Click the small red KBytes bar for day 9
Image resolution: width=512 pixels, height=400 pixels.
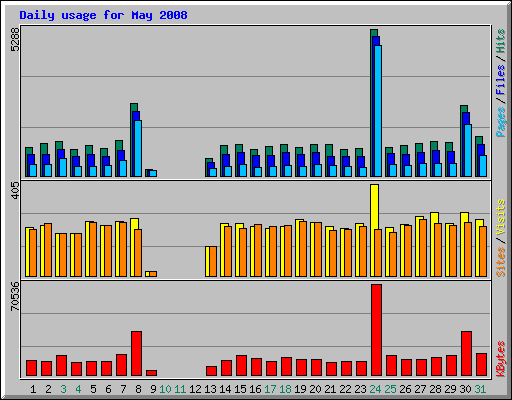tap(151, 373)
